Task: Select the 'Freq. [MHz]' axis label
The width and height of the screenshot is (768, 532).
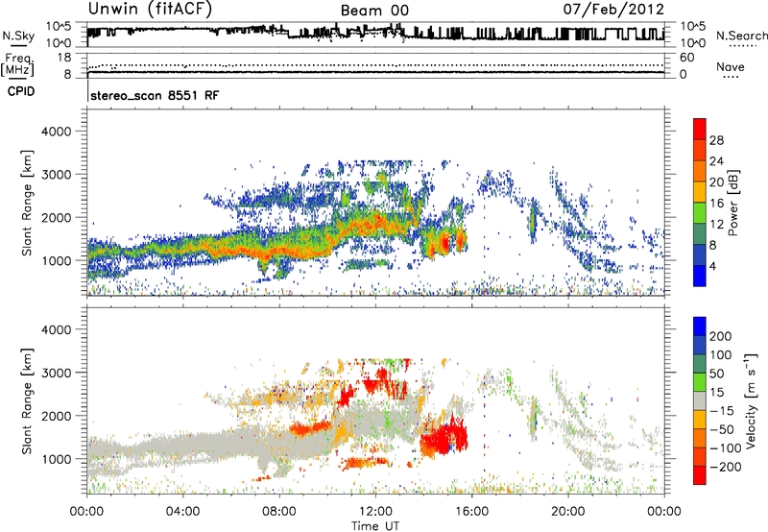Action: tap(17, 64)
